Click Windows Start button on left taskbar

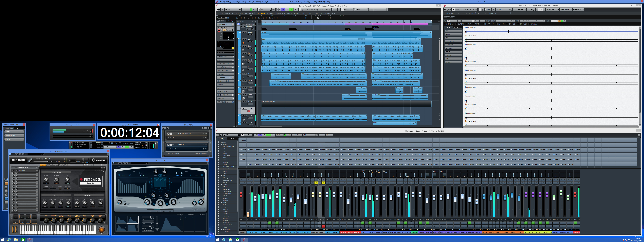coord(3,240)
